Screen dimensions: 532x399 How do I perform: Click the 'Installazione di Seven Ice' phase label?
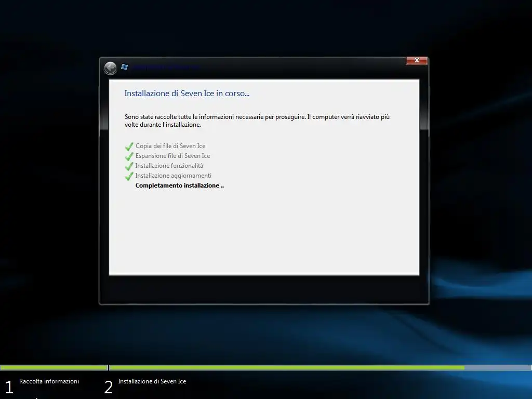click(152, 381)
